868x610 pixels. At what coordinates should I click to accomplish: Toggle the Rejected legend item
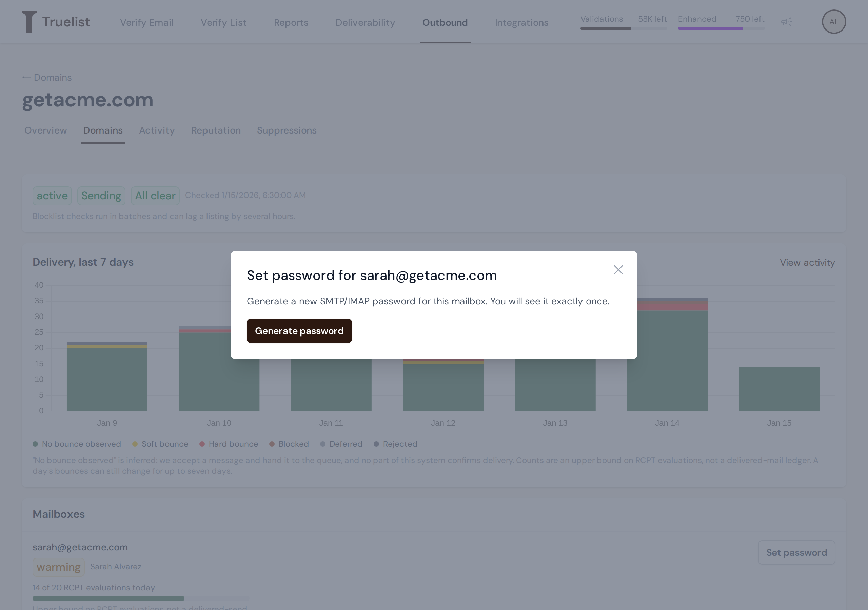click(395, 444)
